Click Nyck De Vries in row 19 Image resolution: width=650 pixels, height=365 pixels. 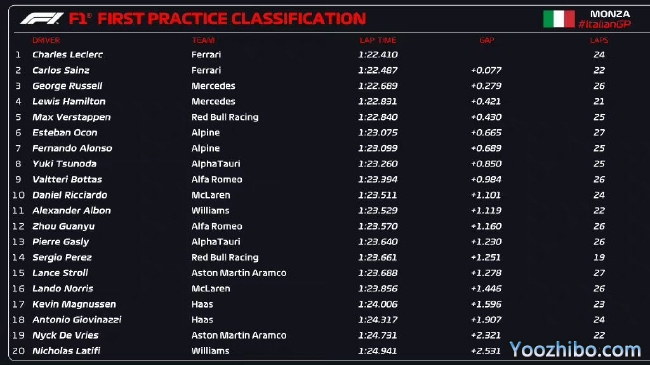tap(65, 335)
